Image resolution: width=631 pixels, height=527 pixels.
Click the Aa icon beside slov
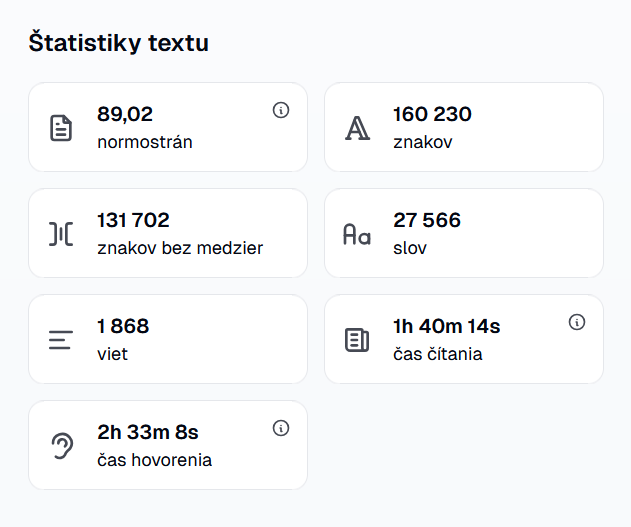click(357, 234)
